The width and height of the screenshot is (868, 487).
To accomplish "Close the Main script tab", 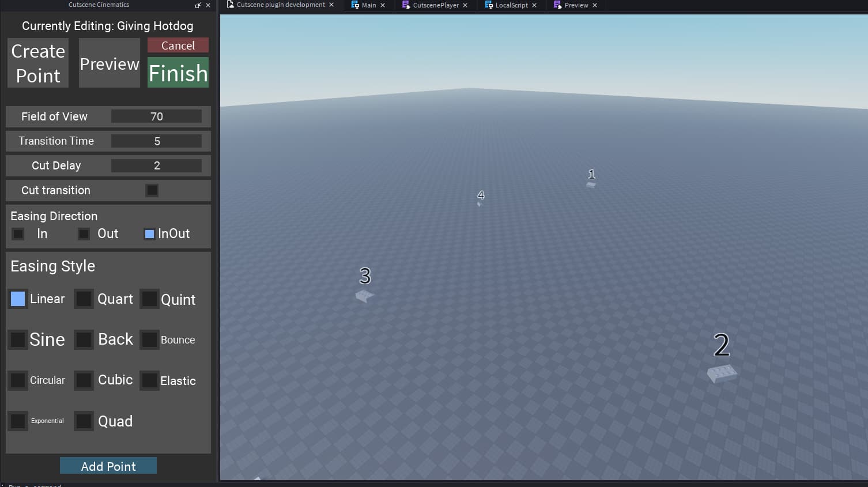I will point(383,5).
